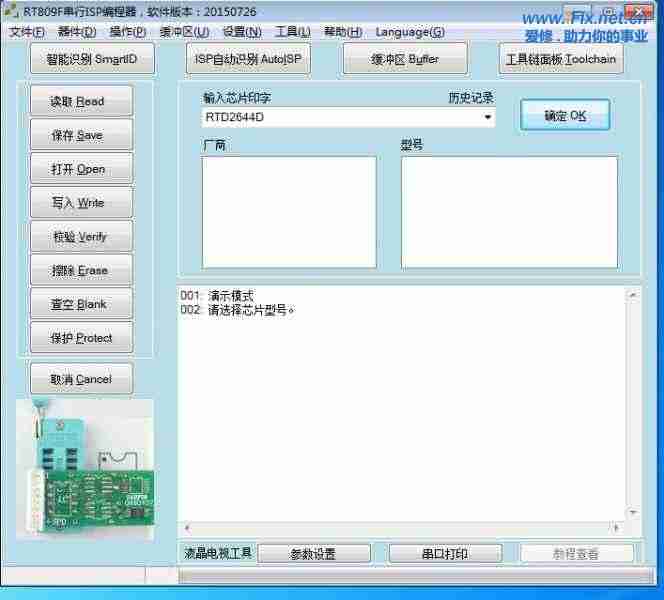Viewport: 664px width, 600px height.
Task: Close the RT809F programmer window
Action: [639, 10]
